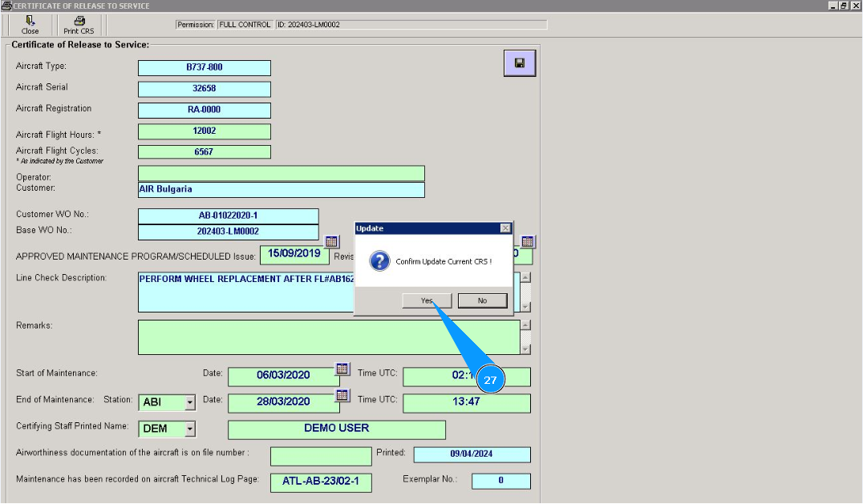This screenshot has height=504, width=863.
Task: Click scroll down arrow of Remarks box
Action: [x=525, y=349]
